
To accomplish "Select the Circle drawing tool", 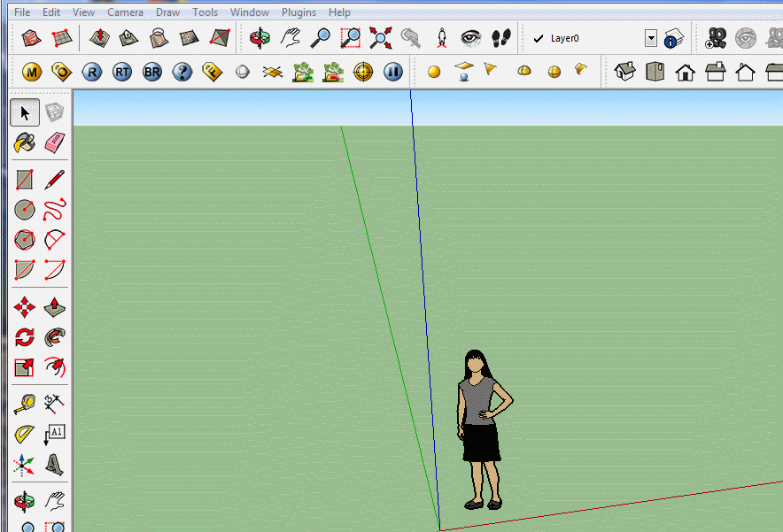I will [x=25, y=210].
